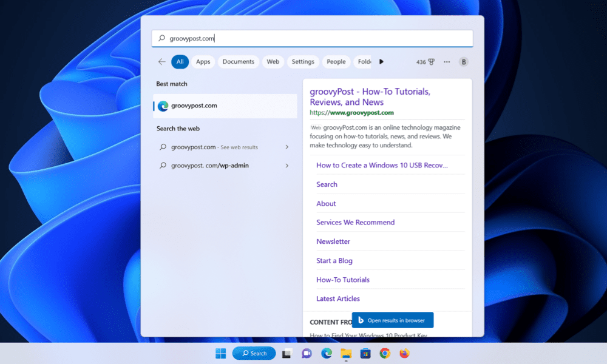Screen dimensions: 607x364
Task: Open Services We Recommend link
Action: pos(355,223)
